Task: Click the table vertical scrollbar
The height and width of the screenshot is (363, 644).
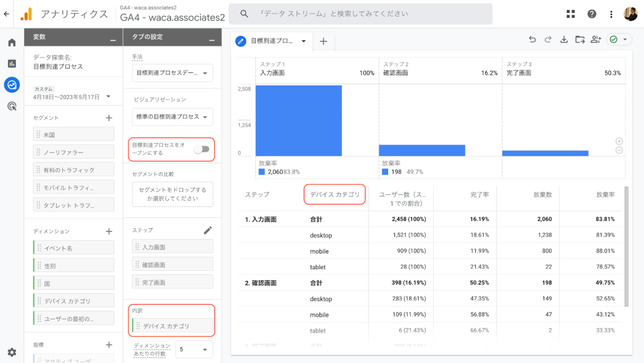Action: [627, 247]
